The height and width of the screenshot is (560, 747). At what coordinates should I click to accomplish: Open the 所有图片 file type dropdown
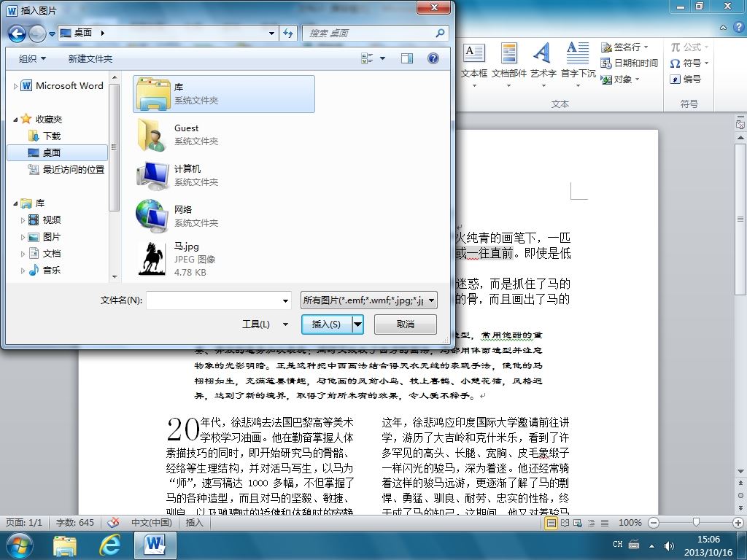pos(368,300)
